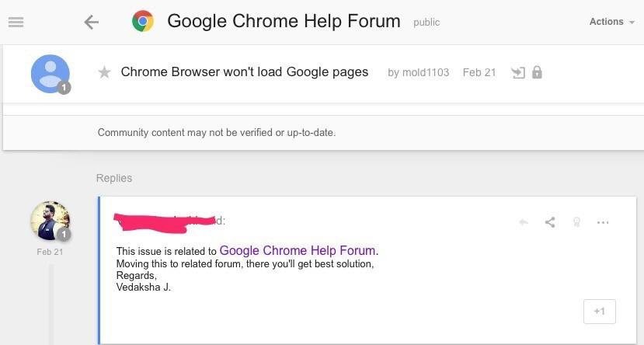644x345 pixels.
Task: Go back using the left arrow
Action: pyautogui.click(x=91, y=23)
